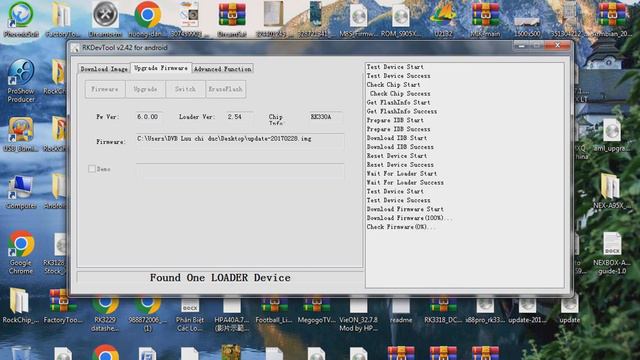Click the Fw Ver value field
640x360 pixels.
(x=149, y=117)
